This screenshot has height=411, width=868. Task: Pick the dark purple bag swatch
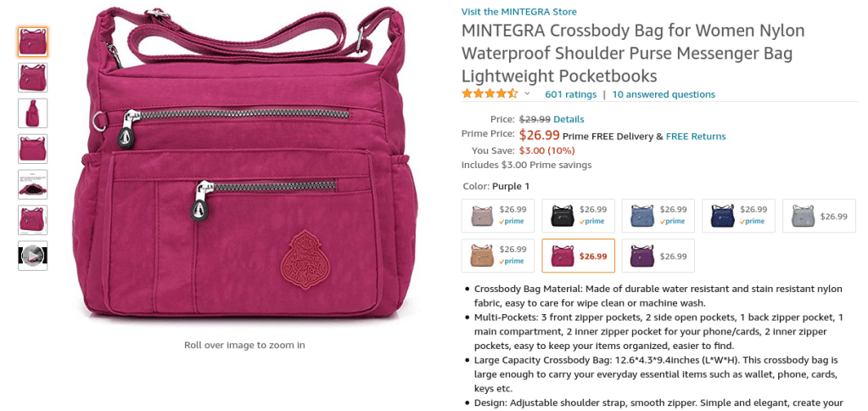click(658, 256)
